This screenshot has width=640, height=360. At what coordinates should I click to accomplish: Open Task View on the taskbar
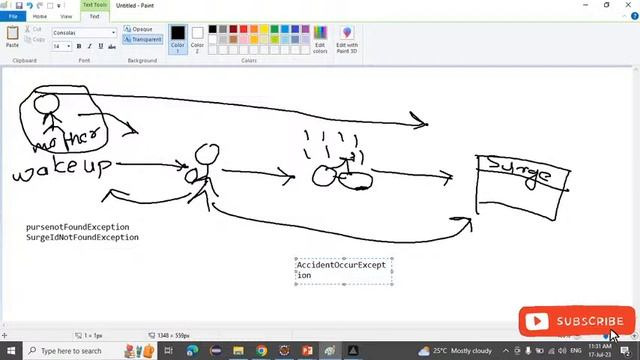(168, 351)
